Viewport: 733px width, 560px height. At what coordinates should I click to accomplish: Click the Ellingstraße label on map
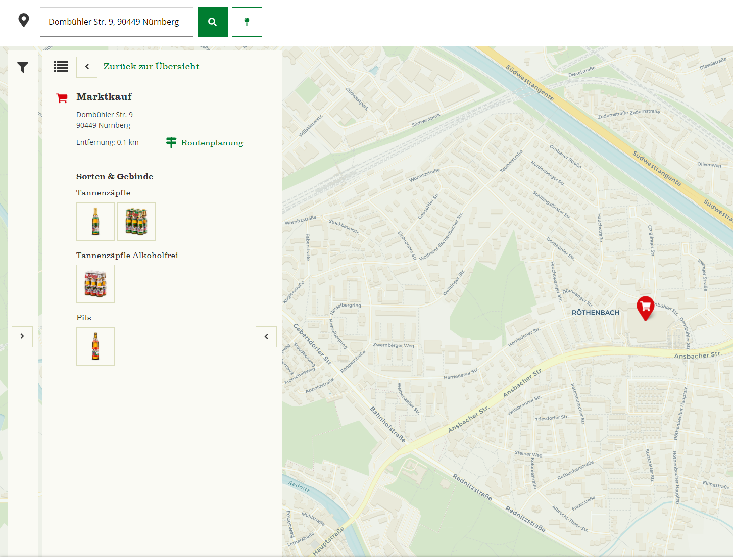coord(716,485)
